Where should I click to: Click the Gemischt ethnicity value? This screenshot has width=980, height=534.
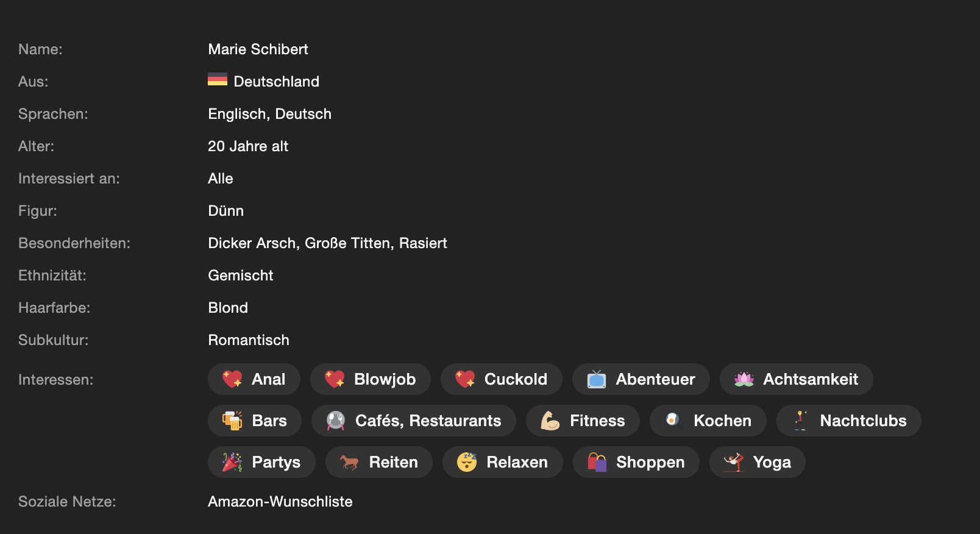(241, 276)
